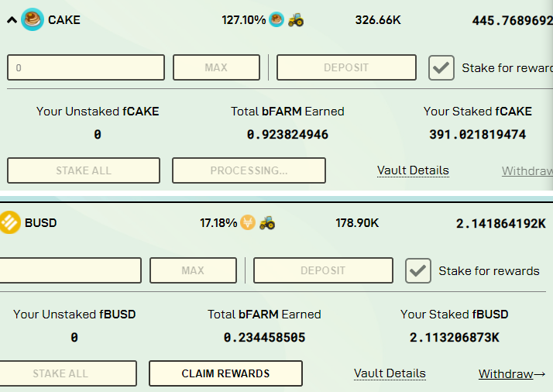The height and width of the screenshot is (392, 553).
Task: Click STAKE ALL in the CAKE vault
Action: pos(84,170)
